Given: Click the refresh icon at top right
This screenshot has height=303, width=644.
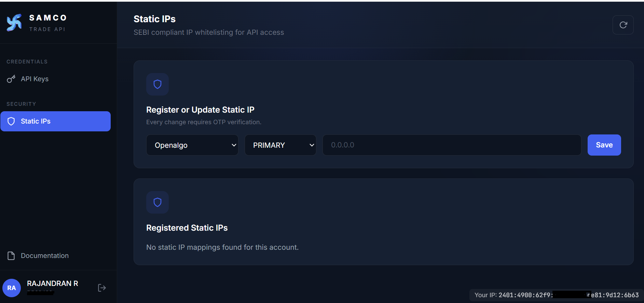Looking at the screenshot, I should pyautogui.click(x=623, y=25).
